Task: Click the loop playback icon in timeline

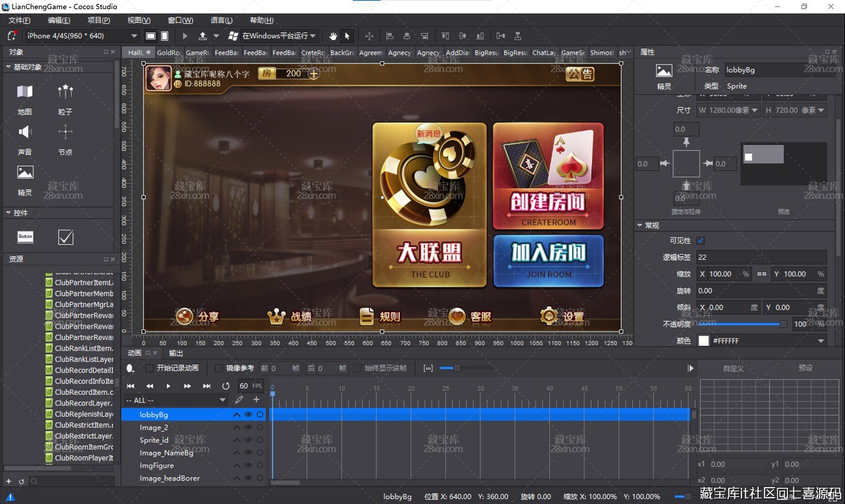Action: tap(225, 386)
